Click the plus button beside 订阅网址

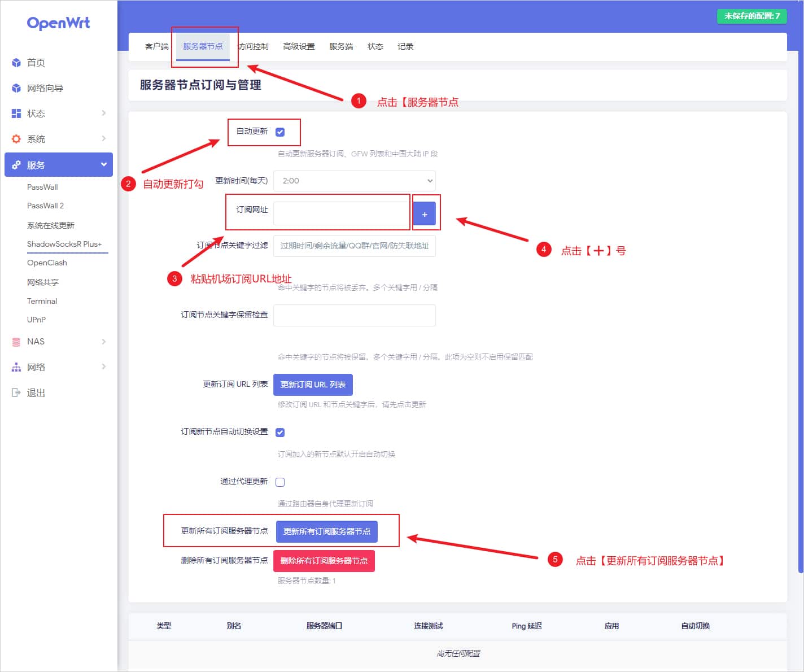[425, 214]
